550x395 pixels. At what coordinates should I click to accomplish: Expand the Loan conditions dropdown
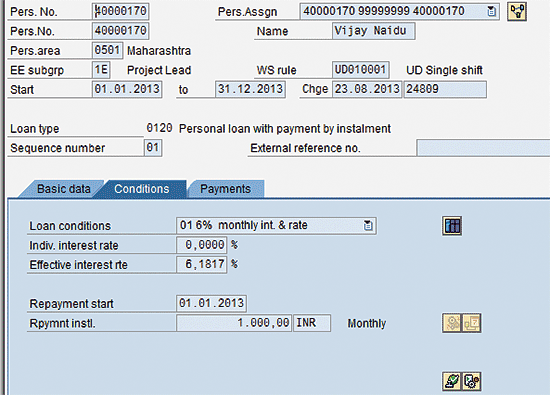pos(368,225)
